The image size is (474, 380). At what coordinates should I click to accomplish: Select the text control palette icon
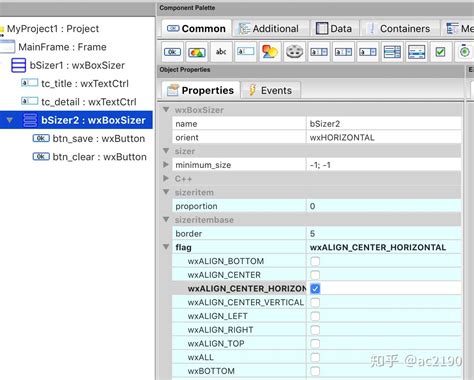246,52
